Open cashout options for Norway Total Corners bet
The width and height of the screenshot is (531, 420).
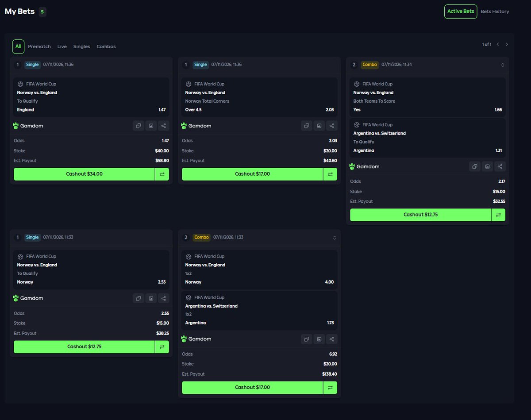(330, 174)
